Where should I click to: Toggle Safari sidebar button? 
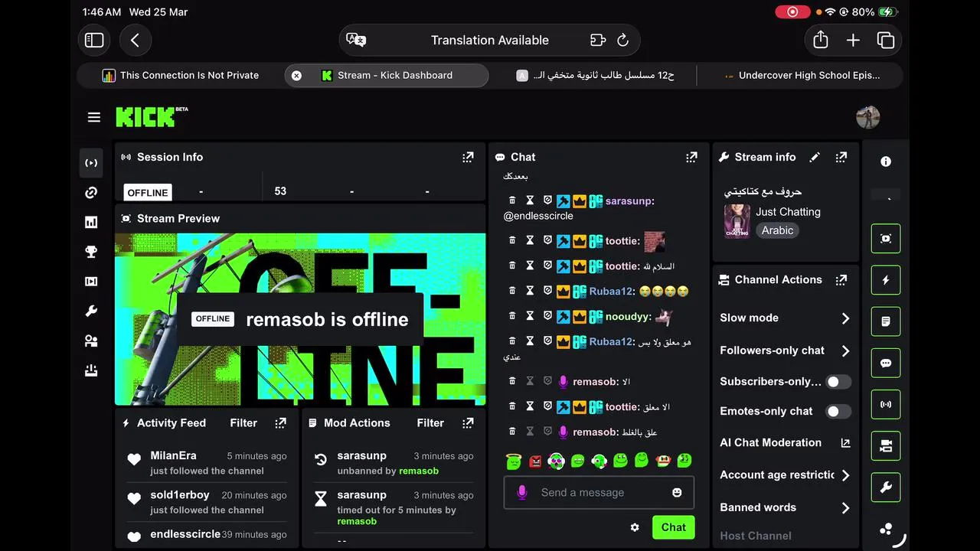click(x=94, y=41)
